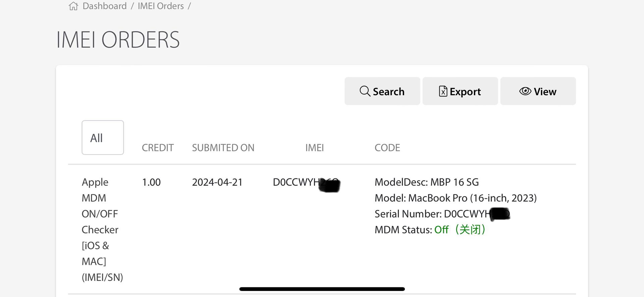Click the CODE column header
644x297 pixels.
[x=387, y=148]
